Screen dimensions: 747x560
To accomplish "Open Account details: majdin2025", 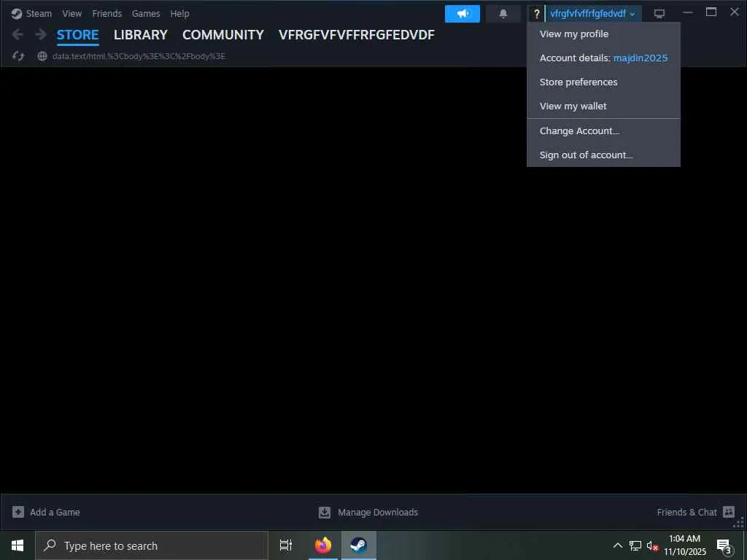I will tap(603, 58).
